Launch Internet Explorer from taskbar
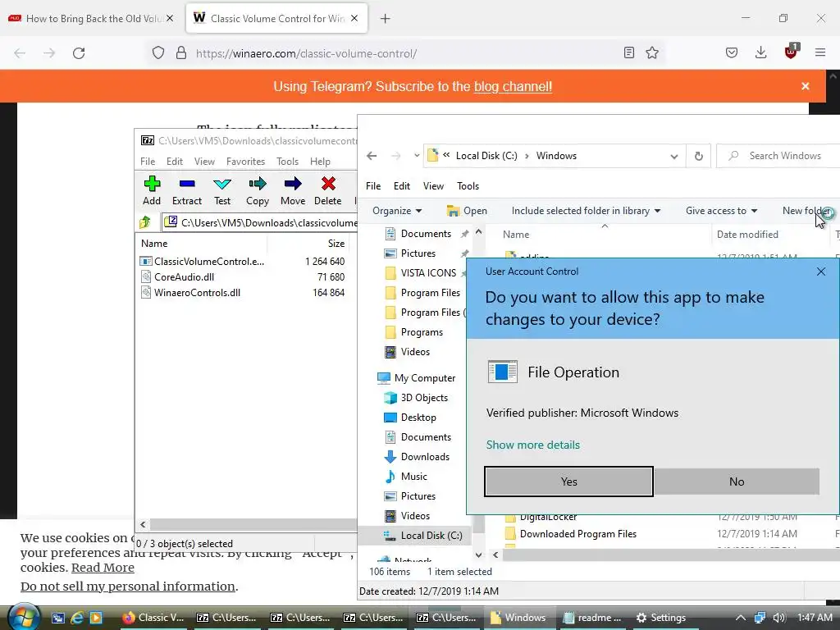The height and width of the screenshot is (630, 840). pos(77,618)
